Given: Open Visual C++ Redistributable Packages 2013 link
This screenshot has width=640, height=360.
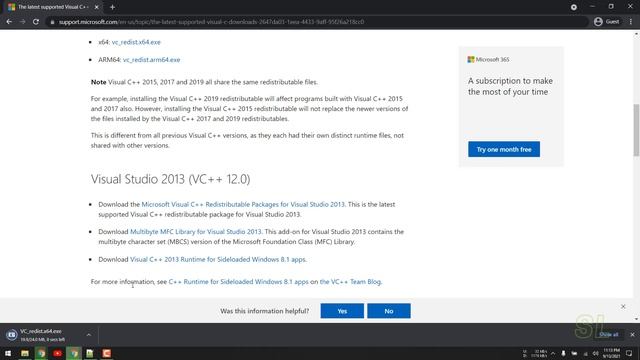Looking at the screenshot, I should [x=243, y=204].
